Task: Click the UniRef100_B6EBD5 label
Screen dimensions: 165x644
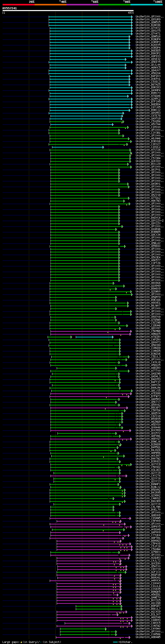Action: [x=148, y=50]
